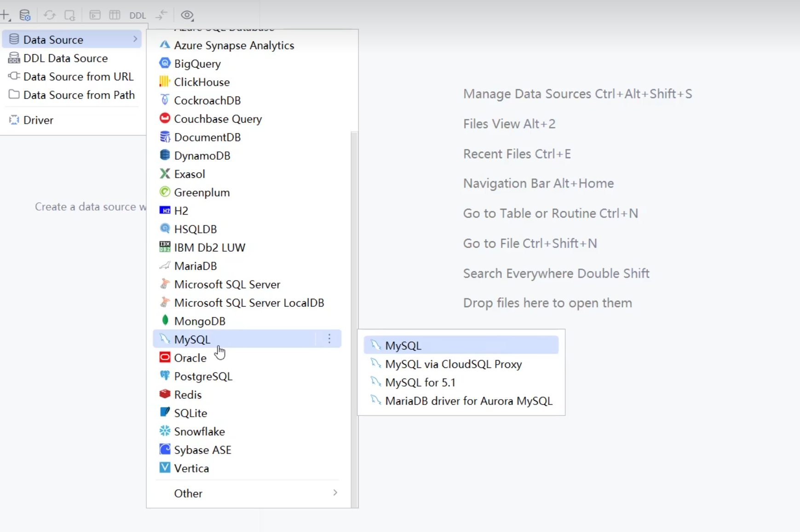Click the Deactivate connection toolbar icon
Viewport: 800px width, 532px height.
click(69, 15)
